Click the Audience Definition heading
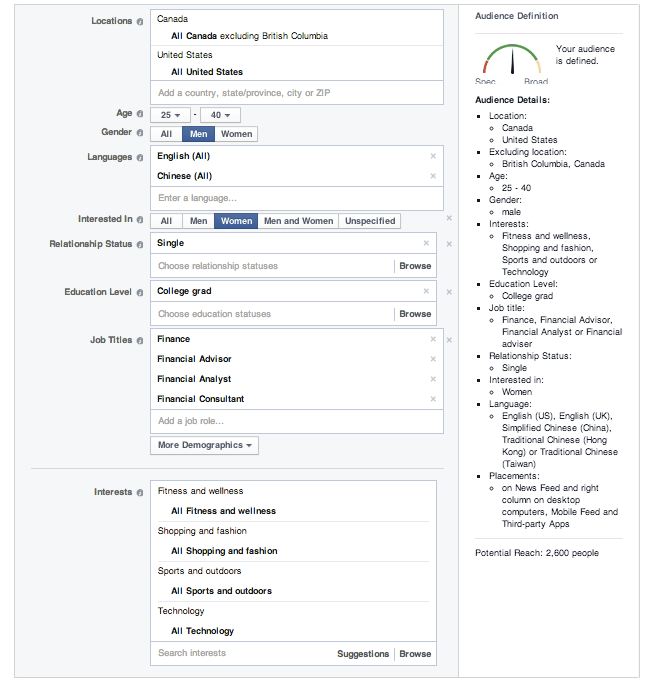 (x=516, y=16)
